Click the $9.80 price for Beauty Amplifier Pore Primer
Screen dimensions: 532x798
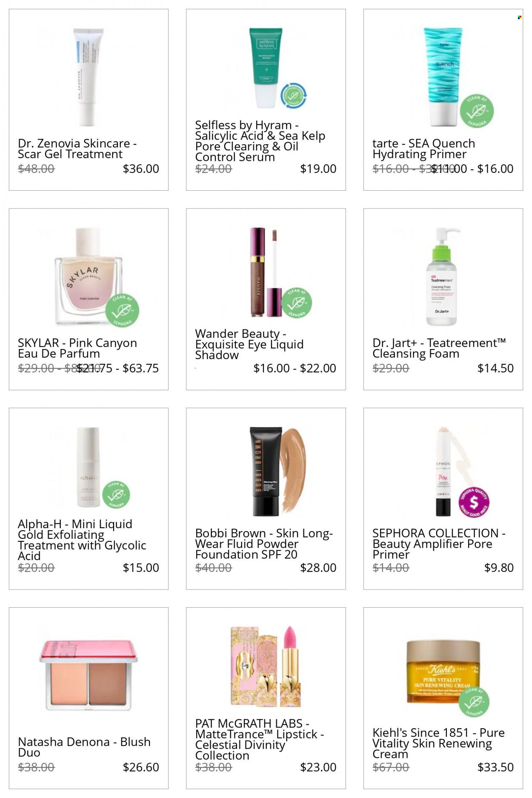[x=499, y=568]
